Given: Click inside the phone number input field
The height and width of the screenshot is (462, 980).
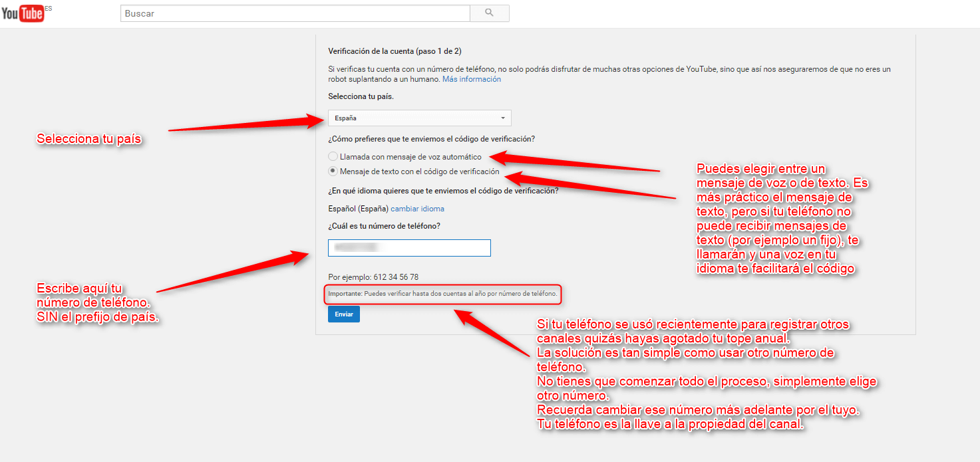Looking at the screenshot, I should pyautogui.click(x=408, y=247).
